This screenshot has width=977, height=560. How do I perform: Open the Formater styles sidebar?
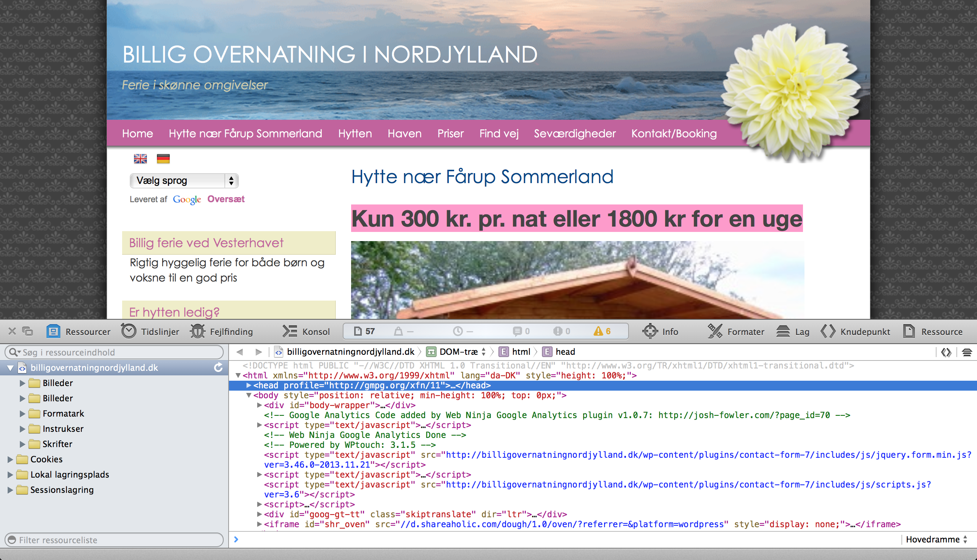tap(736, 331)
